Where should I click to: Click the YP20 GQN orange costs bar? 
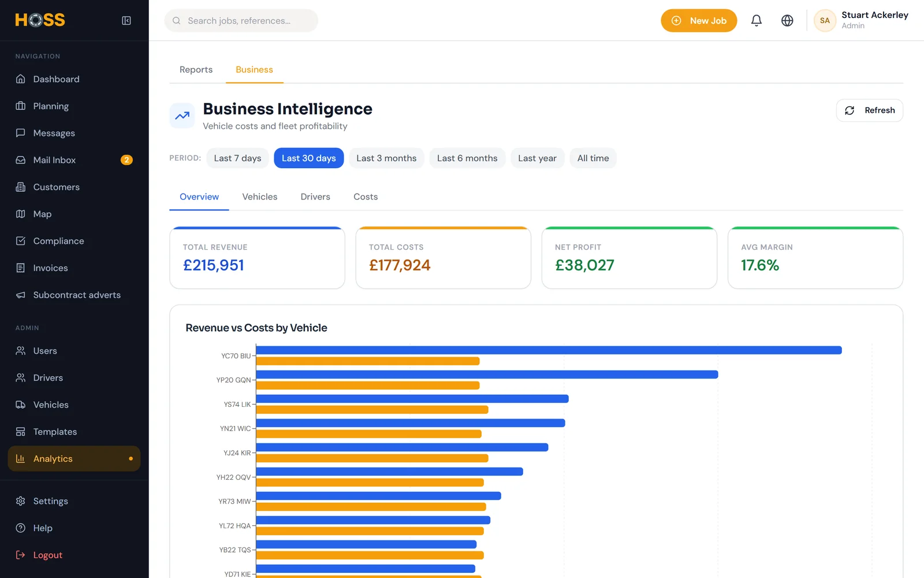[x=368, y=386]
